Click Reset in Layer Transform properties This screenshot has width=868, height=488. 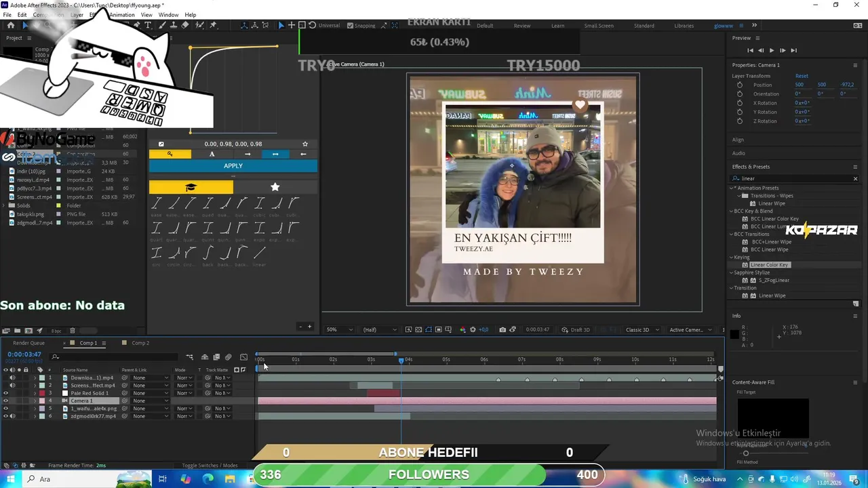pyautogui.click(x=802, y=76)
